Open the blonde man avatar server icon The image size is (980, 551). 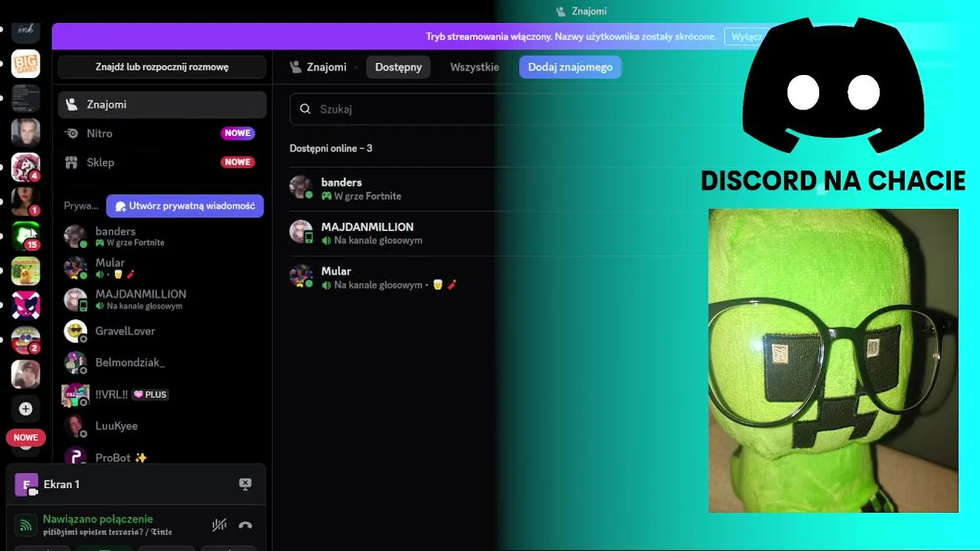point(25,133)
